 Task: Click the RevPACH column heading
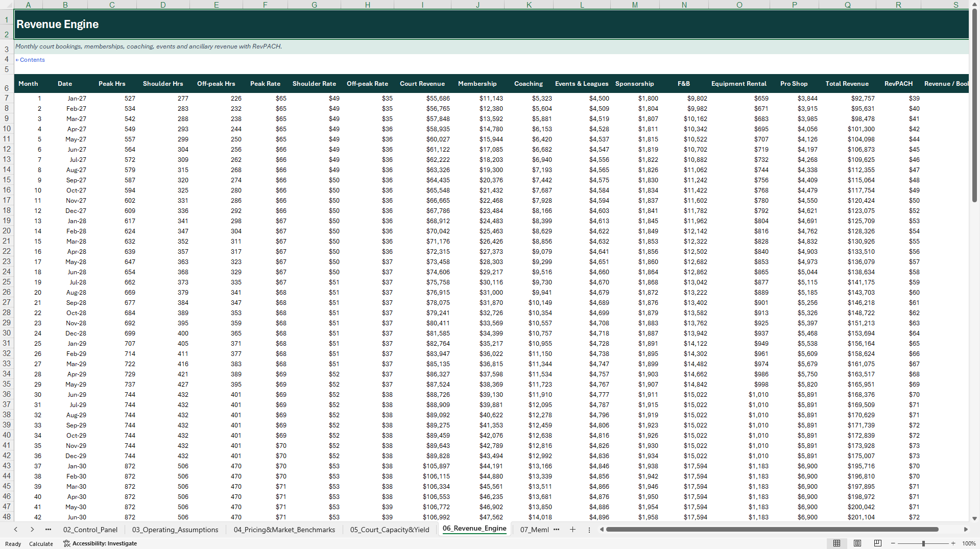tap(898, 84)
